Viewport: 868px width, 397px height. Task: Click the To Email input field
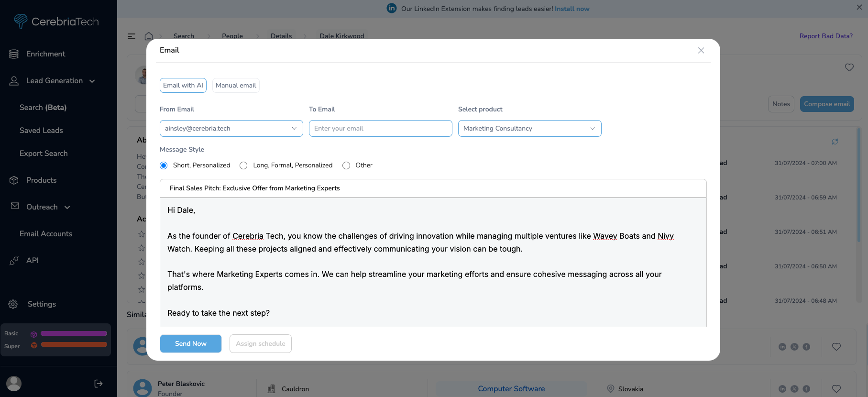381,128
